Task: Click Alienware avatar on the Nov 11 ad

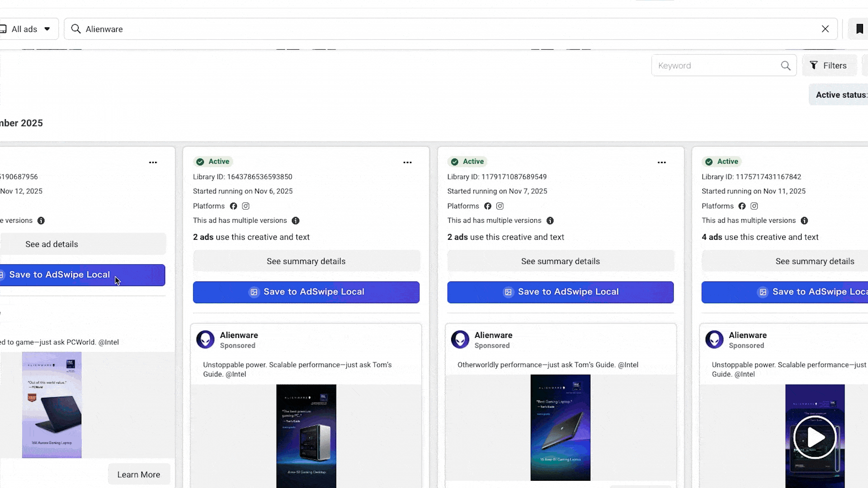Action: (x=714, y=339)
